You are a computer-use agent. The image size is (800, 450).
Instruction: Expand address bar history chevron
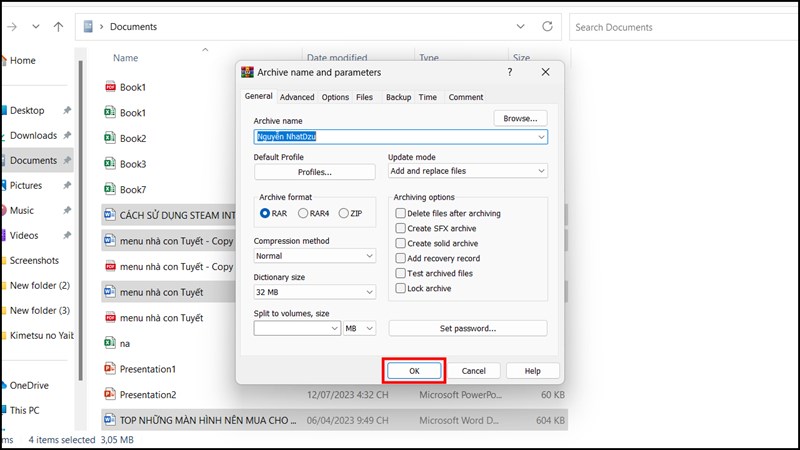click(x=520, y=26)
